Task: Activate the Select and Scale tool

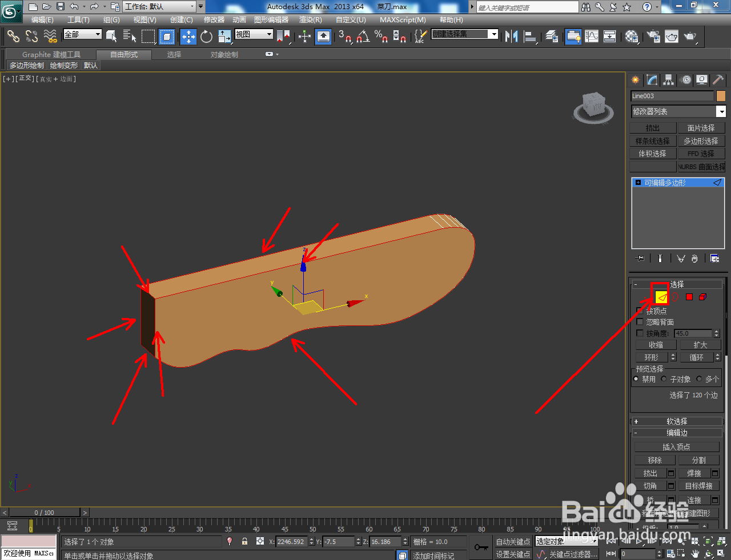Action: pyautogui.click(x=224, y=37)
